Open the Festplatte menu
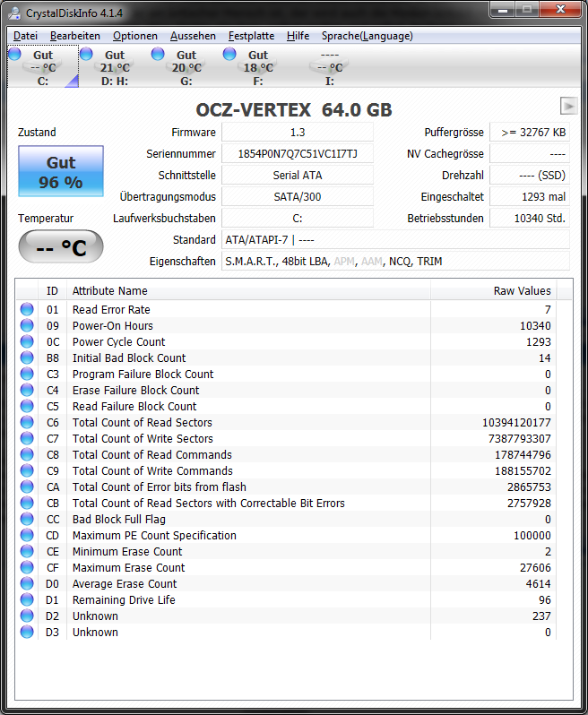Screen dimensions: 588x715 (x=251, y=36)
